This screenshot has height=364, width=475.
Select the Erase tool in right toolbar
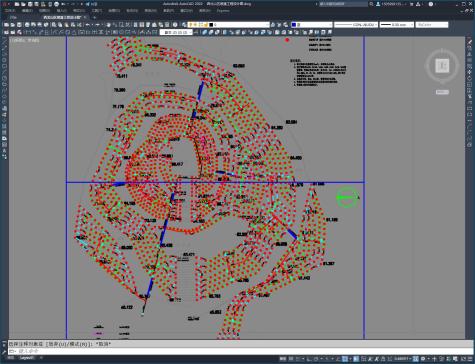(x=469, y=41)
